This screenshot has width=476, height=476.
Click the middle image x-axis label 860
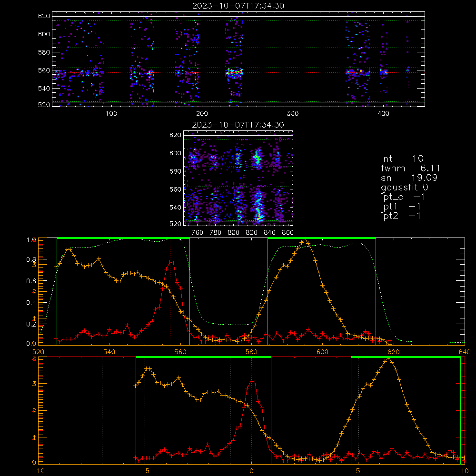(x=288, y=233)
